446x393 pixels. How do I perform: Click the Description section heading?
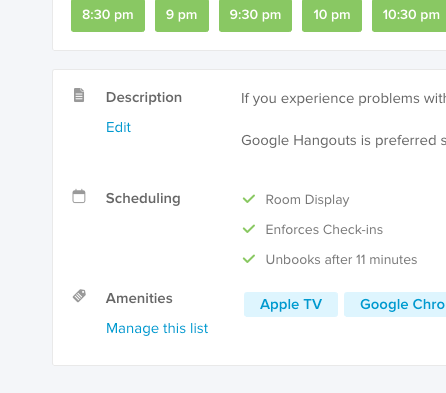click(x=144, y=97)
